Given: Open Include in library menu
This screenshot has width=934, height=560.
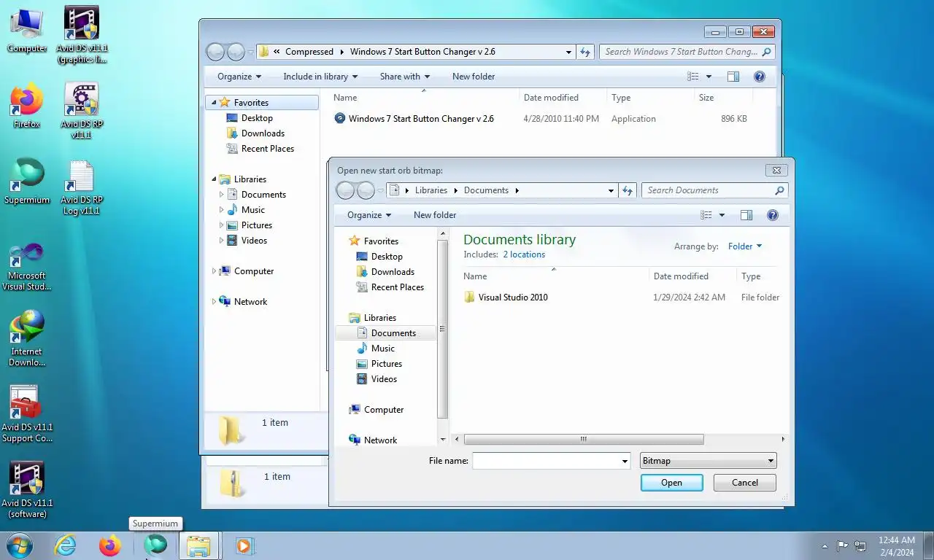Looking at the screenshot, I should pyautogui.click(x=320, y=77).
